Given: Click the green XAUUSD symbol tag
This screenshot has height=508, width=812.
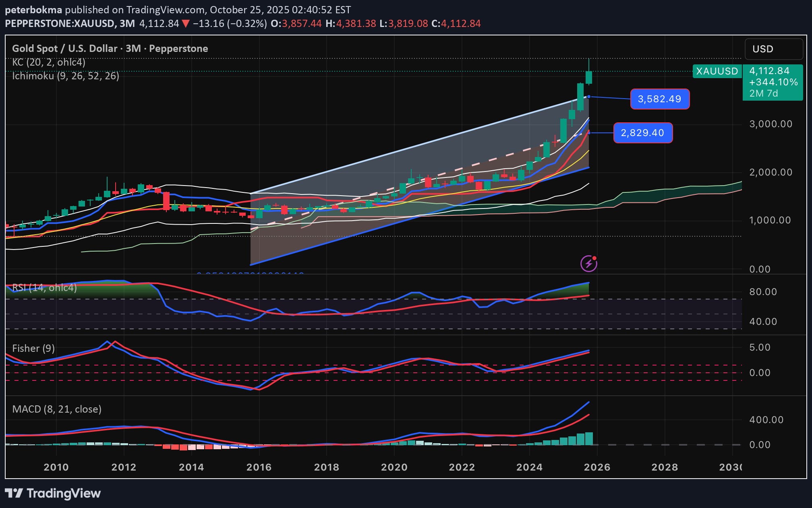Looking at the screenshot, I should [x=717, y=71].
